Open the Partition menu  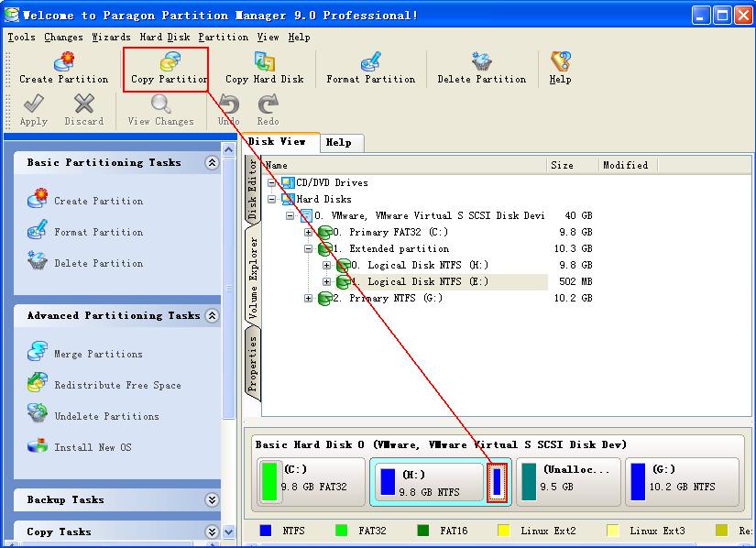tap(224, 37)
